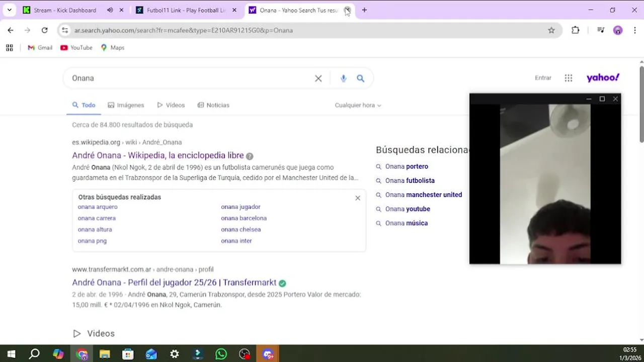This screenshot has width=644, height=362.
Task: Open the Yahoo apps grid icon
Action: tap(569, 78)
